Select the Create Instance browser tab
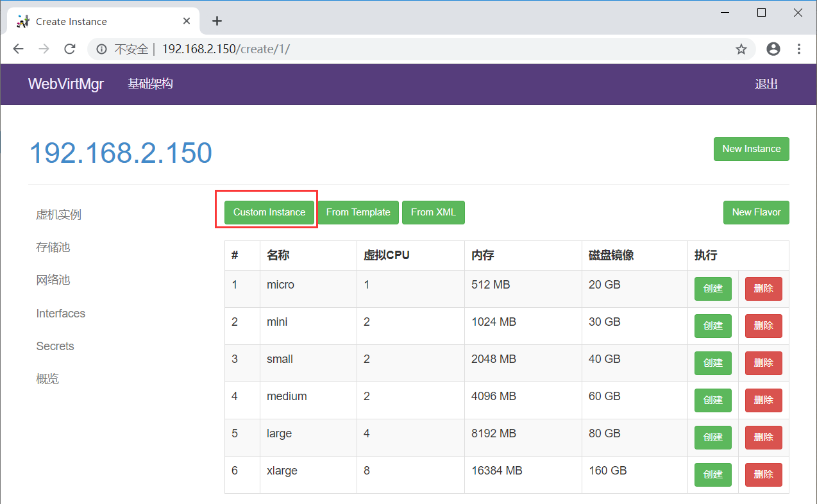817x504 pixels. (103, 21)
